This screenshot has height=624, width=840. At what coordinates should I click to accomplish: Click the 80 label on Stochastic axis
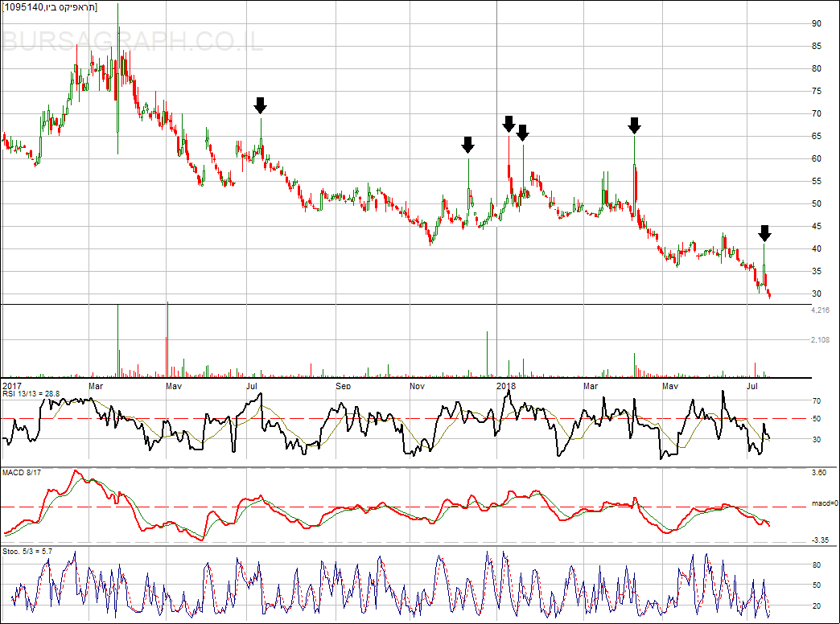point(817,565)
